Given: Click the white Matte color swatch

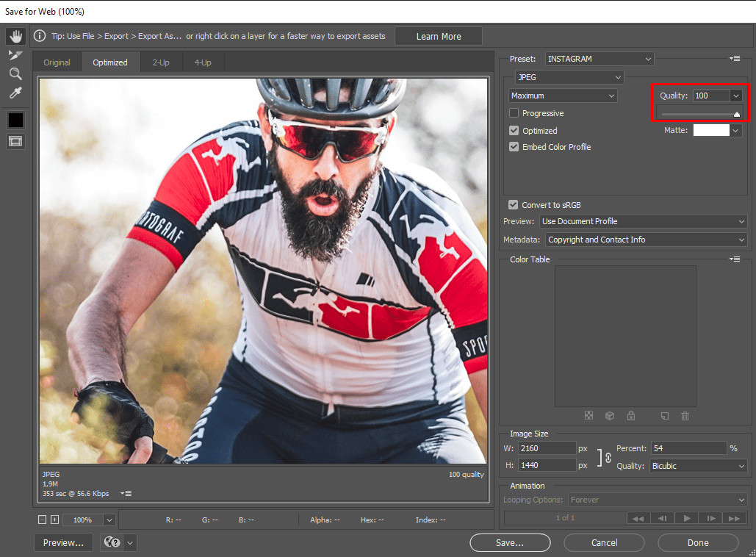Looking at the screenshot, I should 711,130.
